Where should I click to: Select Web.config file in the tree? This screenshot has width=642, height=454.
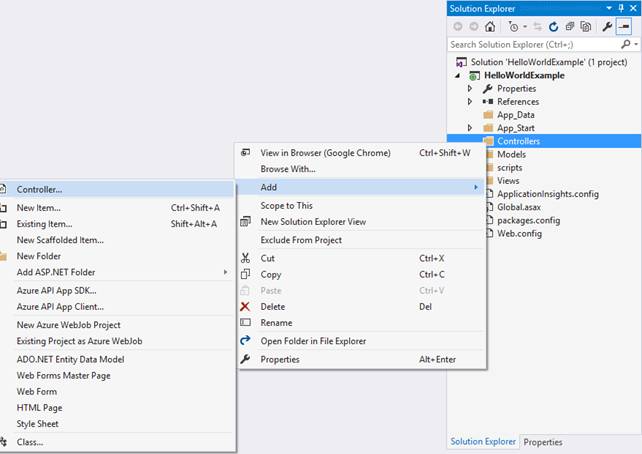click(519, 233)
